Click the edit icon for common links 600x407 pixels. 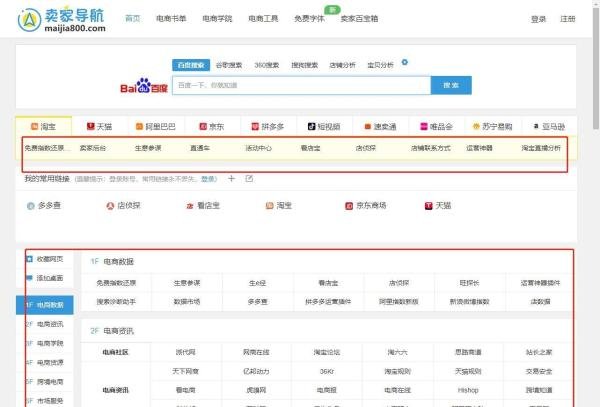pyautogui.click(x=249, y=179)
